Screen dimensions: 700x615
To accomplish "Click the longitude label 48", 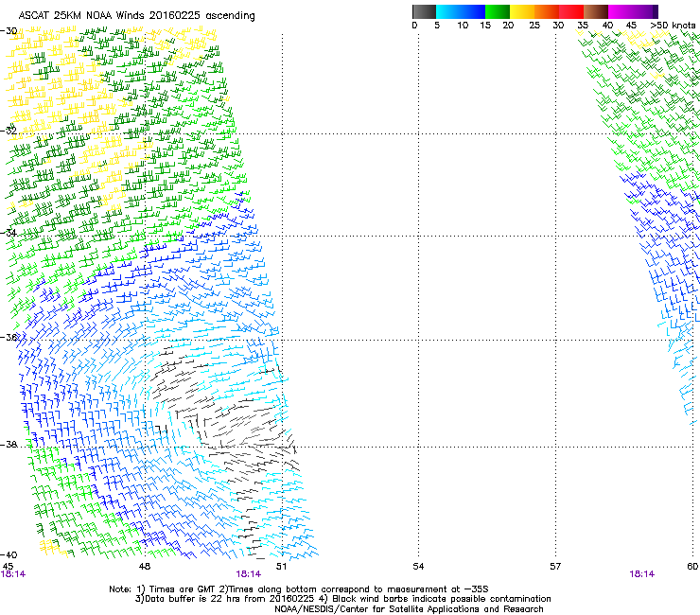I will point(145,567).
